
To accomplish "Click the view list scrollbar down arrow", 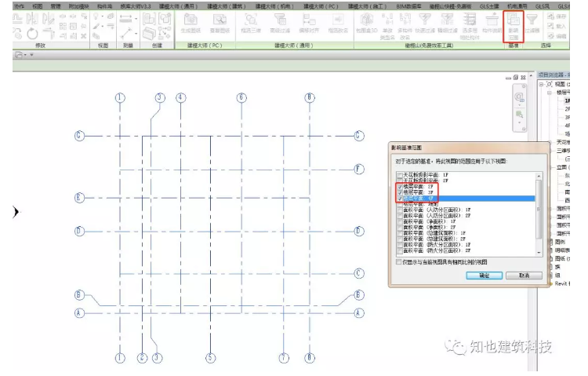I will (539, 253).
